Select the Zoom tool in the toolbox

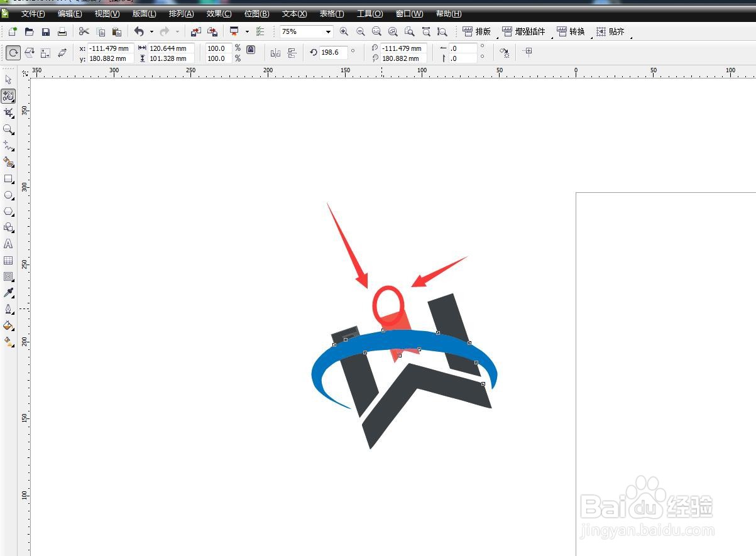point(8,129)
